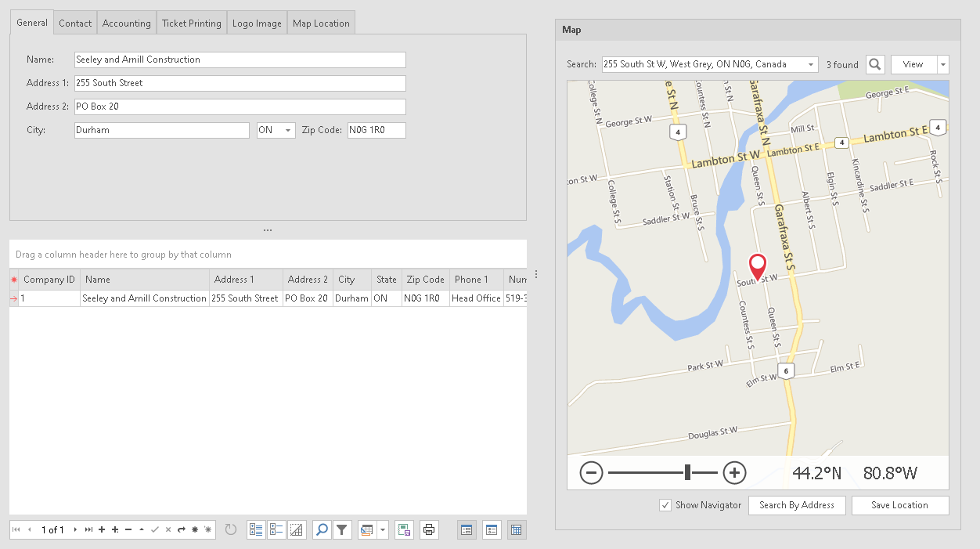Click the map zoom slider handle
The height and width of the screenshot is (549, 980).
tap(687, 472)
